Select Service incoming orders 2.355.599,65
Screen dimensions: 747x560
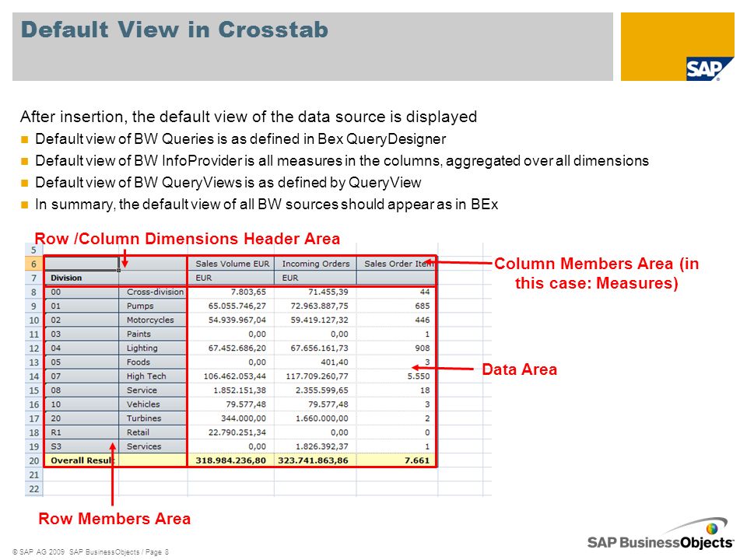click(315, 390)
